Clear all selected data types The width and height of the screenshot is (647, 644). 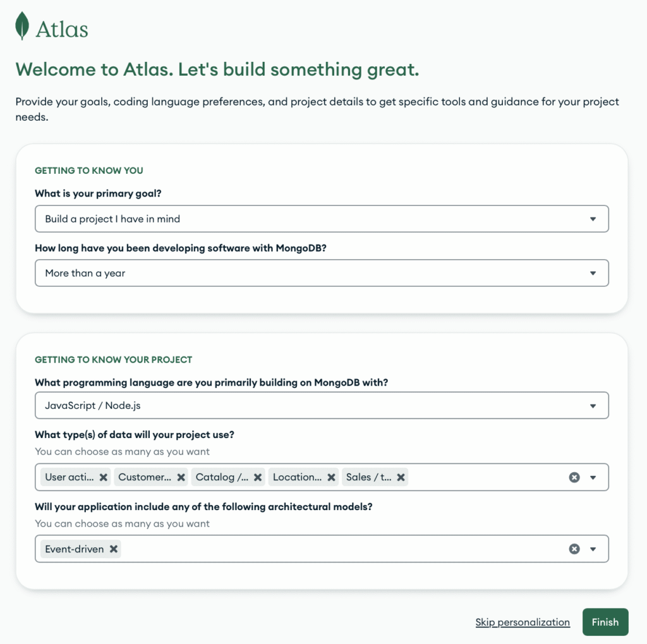tap(574, 477)
